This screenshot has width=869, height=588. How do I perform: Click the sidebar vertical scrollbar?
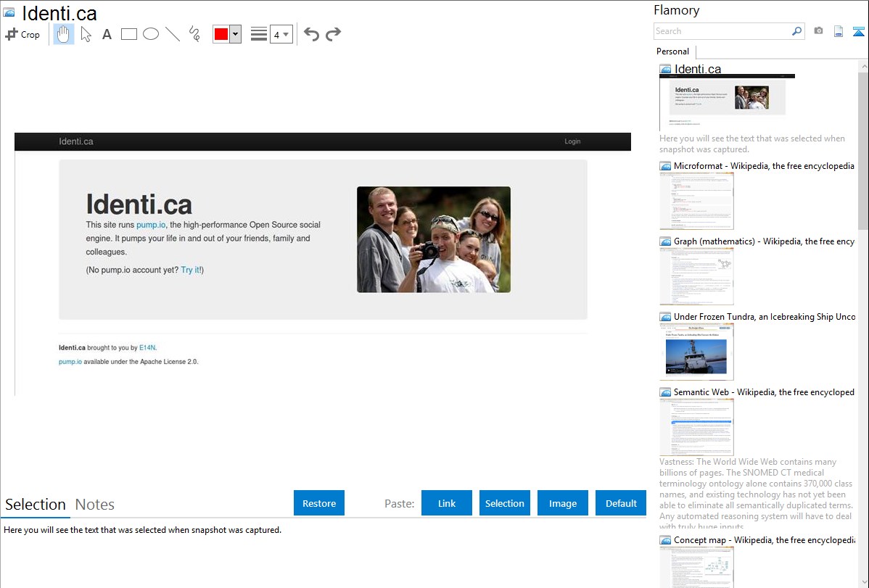point(863,149)
